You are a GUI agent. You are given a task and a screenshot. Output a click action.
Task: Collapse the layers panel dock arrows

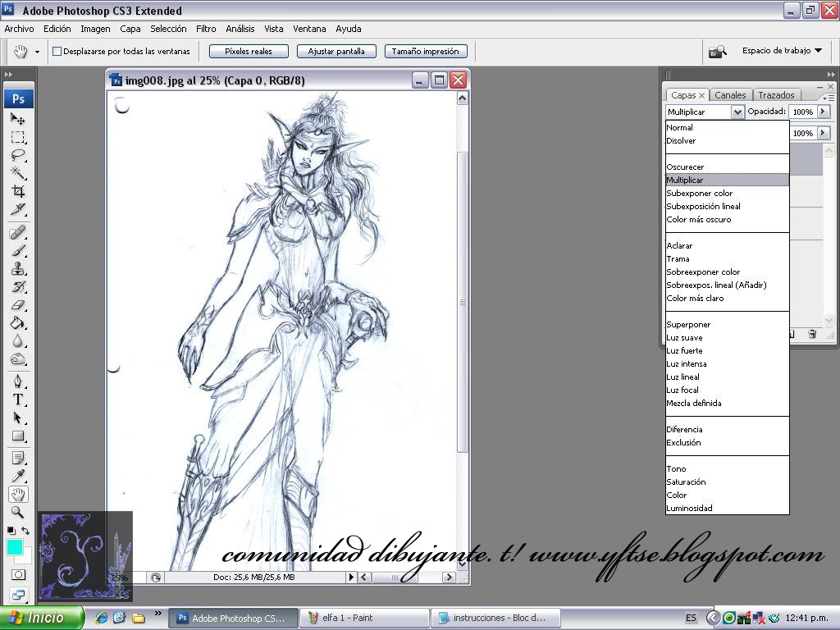(x=830, y=75)
